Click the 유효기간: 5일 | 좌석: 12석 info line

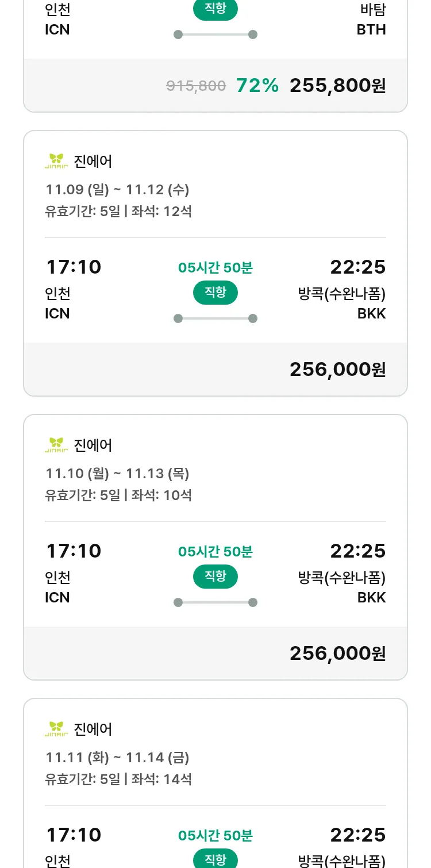(x=118, y=212)
